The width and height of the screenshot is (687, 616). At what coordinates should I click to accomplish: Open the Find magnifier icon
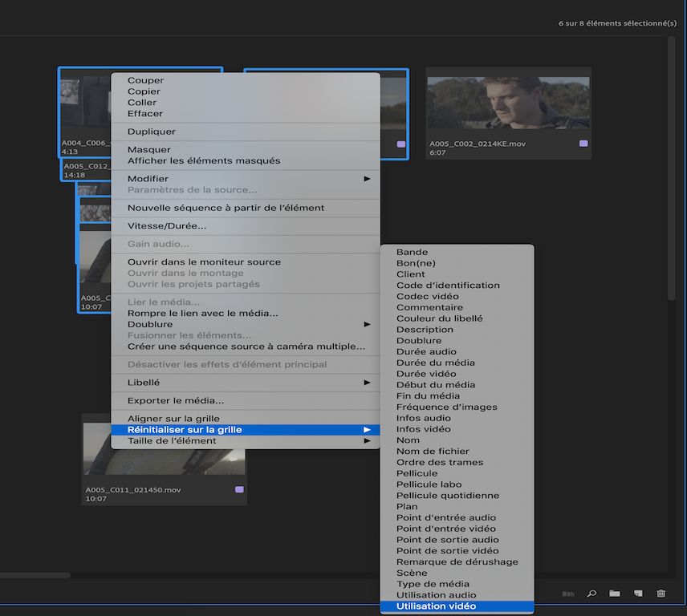coord(591,594)
